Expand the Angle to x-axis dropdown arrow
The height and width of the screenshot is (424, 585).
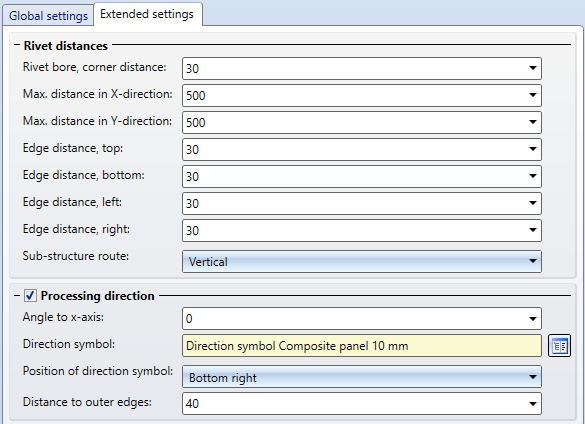[533, 319]
